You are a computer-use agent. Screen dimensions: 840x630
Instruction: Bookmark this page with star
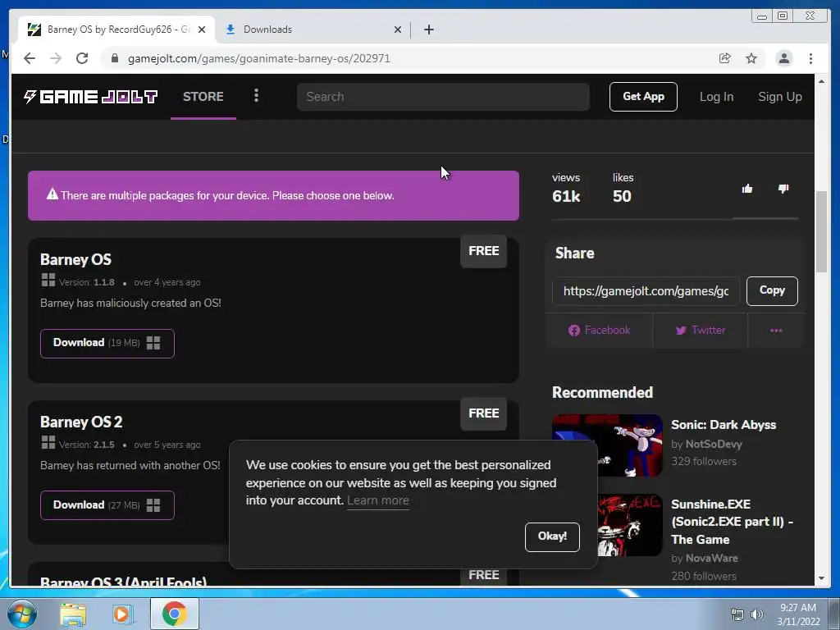[x=751, y=58]
